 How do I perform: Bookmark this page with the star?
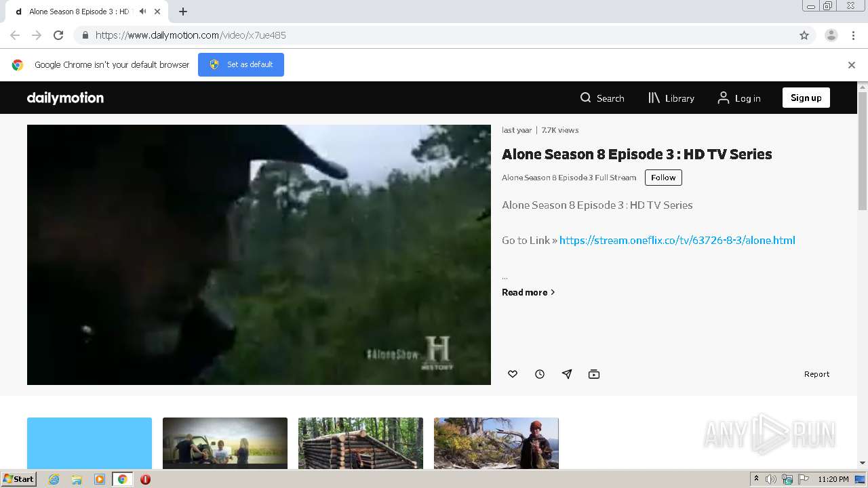(804, 35)
